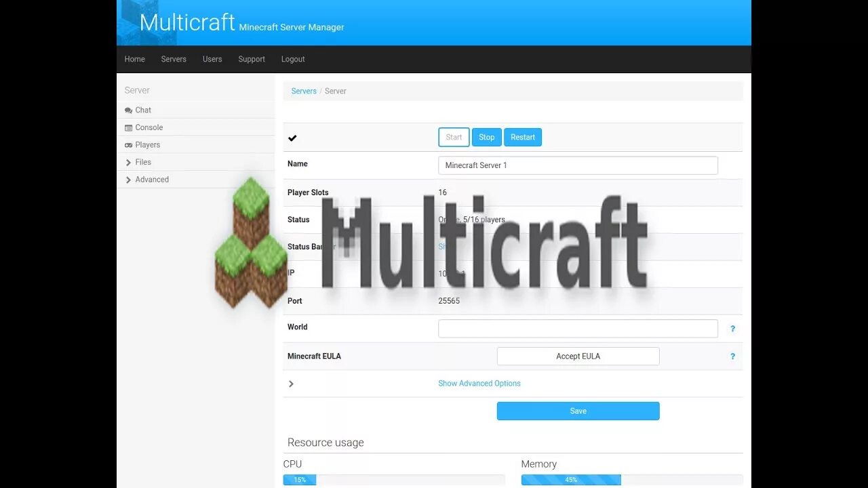Click the Player Slots value 16

[x=443, y=192]
